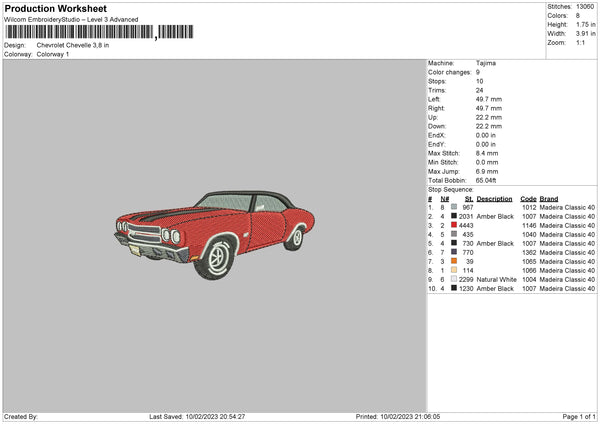The width and height of the screenshot is (600, 424).
Task: Click the gray-blue swatch in stop row 1
Action: [453, 207]
